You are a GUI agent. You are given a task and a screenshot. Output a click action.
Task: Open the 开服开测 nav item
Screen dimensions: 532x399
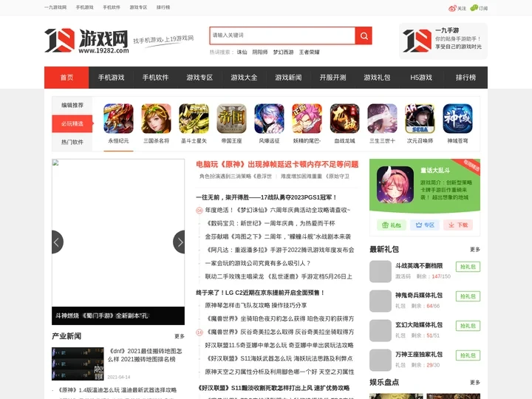pyautogui.click(x=332, y=78)
